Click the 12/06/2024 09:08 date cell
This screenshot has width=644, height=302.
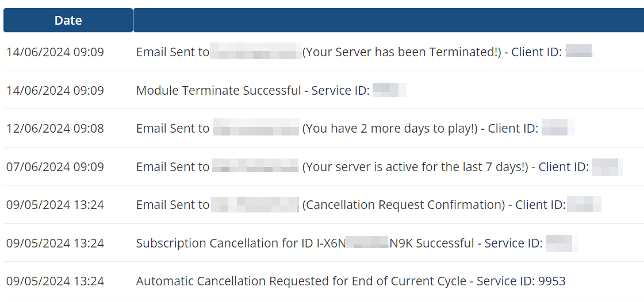click(x=55, y=129)
